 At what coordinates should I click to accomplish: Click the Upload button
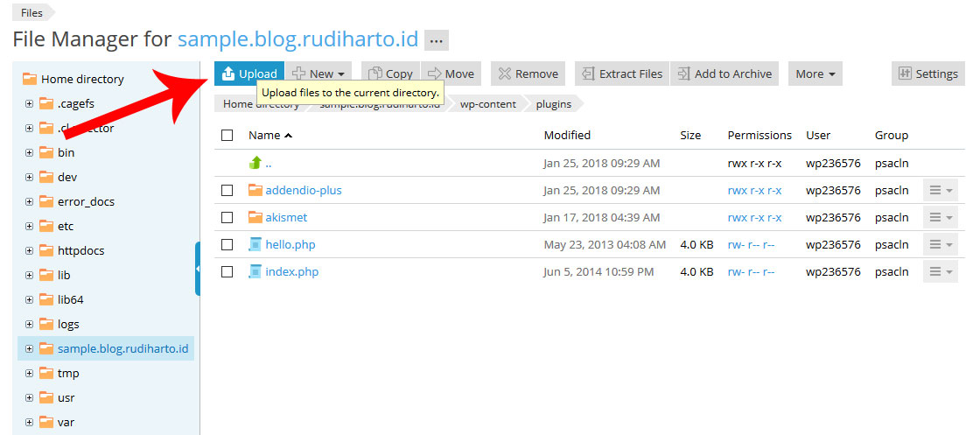click(x=248, y=74)
